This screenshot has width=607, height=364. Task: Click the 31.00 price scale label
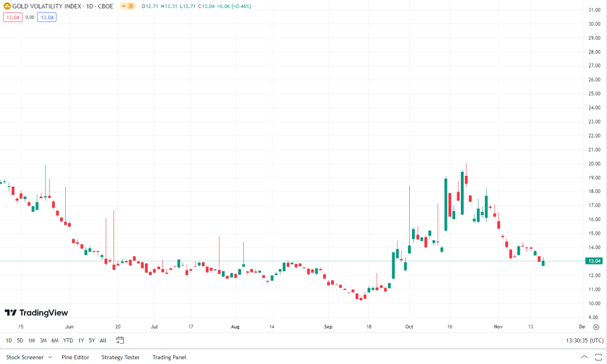click(594, 10)
